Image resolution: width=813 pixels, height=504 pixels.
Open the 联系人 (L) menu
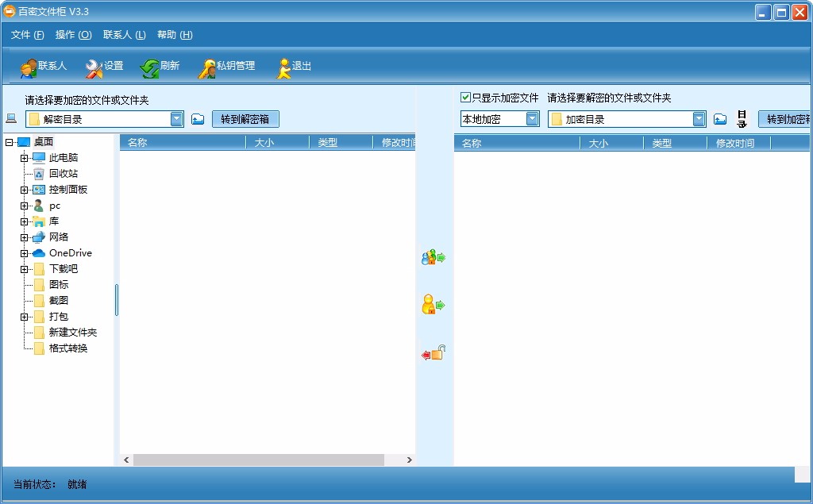click(x=125, y=35)
